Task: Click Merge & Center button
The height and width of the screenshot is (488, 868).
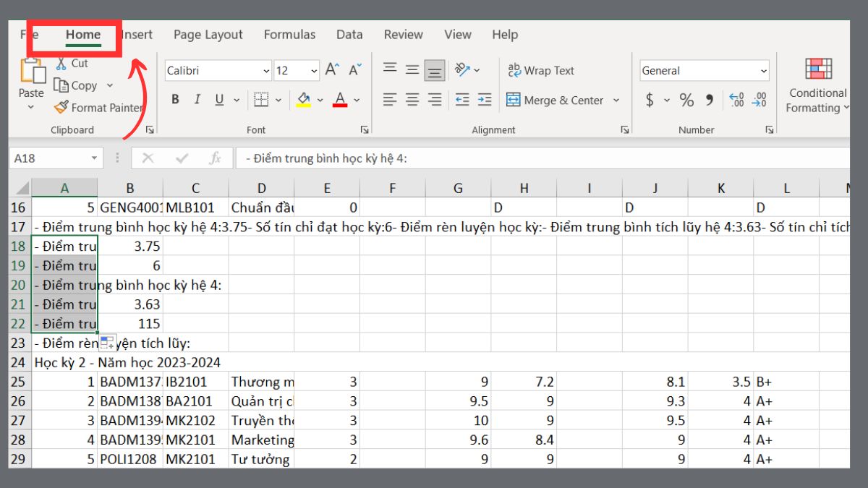Action: [x=554, y=100]
